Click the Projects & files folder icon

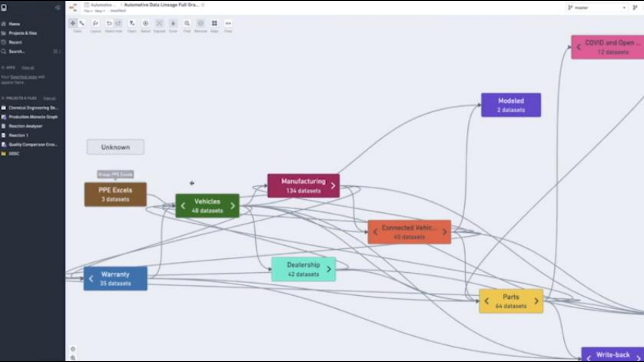tap(3, 33)
